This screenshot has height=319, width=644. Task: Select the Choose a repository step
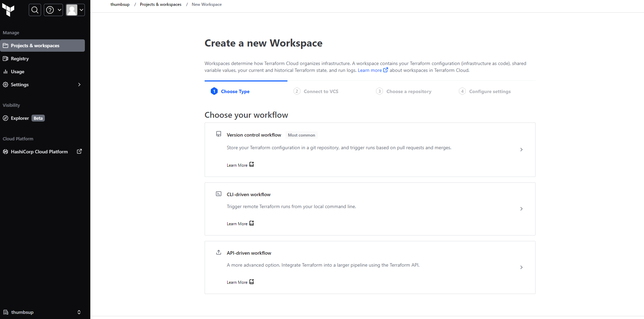(409, 91)
